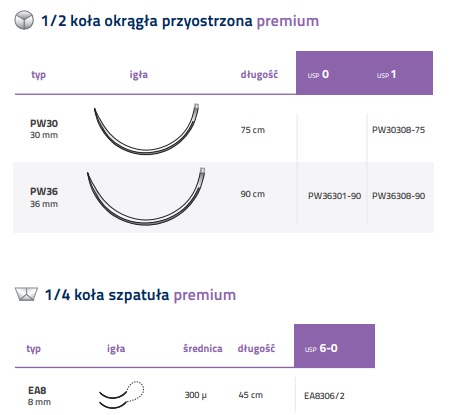Click the EA8 type label
The width and height of the screenshot is (456, 415).
[37, 390]
